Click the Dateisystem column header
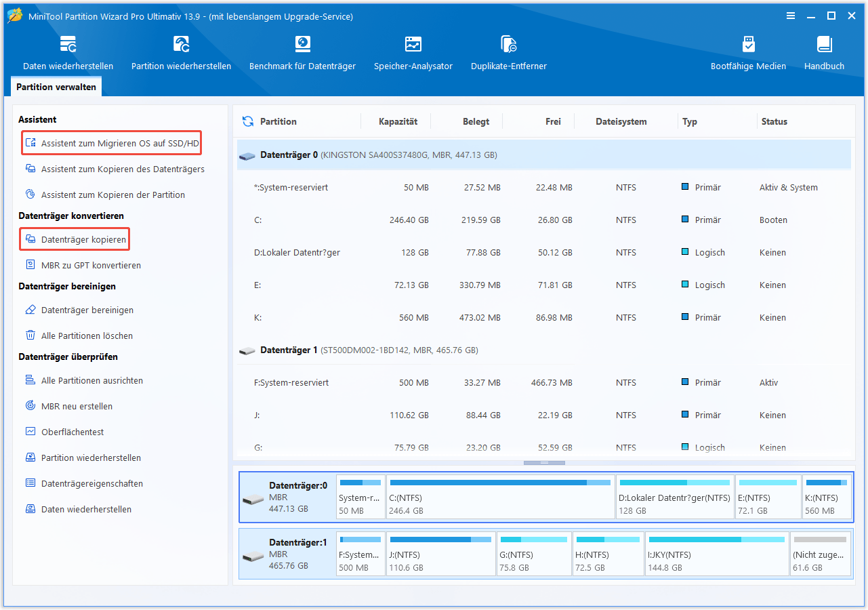Screen dimensions: 868x610 click(x=621, y=121)
